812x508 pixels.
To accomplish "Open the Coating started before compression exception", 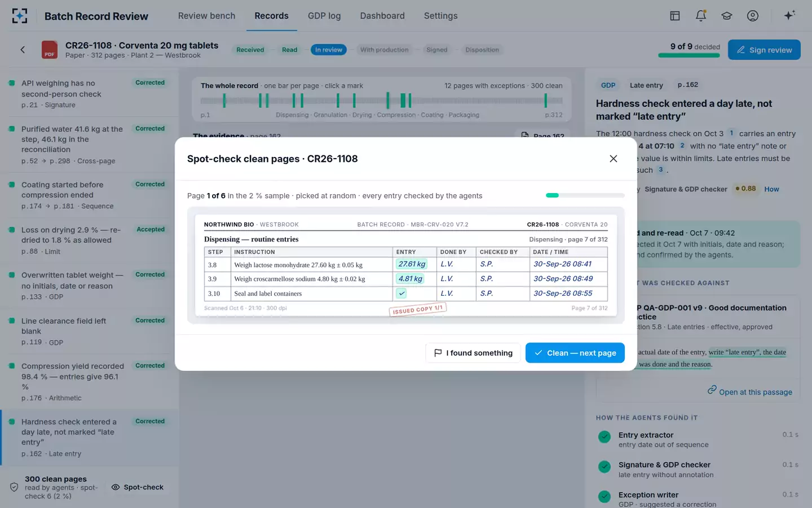I will 90,195.
